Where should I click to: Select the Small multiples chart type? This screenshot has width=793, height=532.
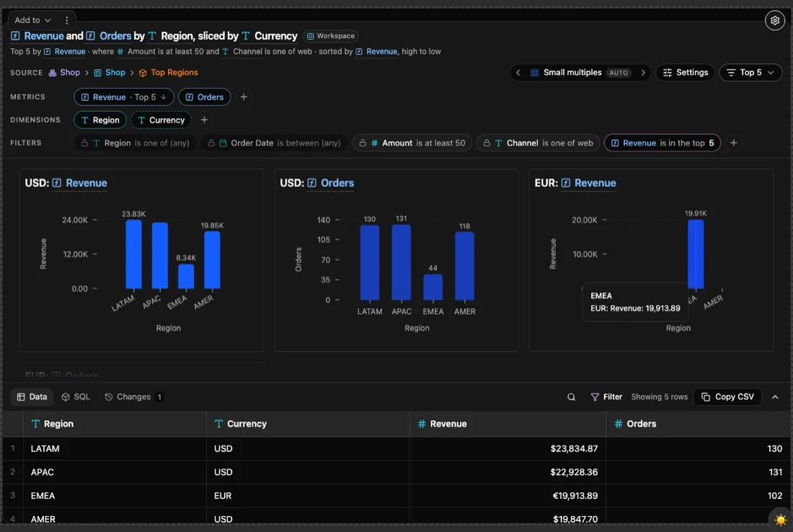tap(580, 72)
